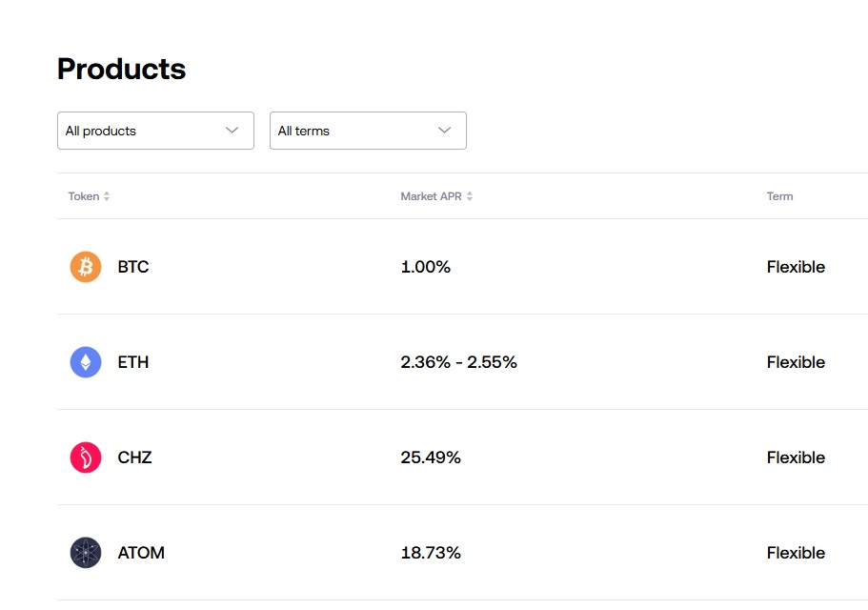The width and height of the screenshot is (868, 610).
Task: Select the BTC token name
Action: (133, 267)
